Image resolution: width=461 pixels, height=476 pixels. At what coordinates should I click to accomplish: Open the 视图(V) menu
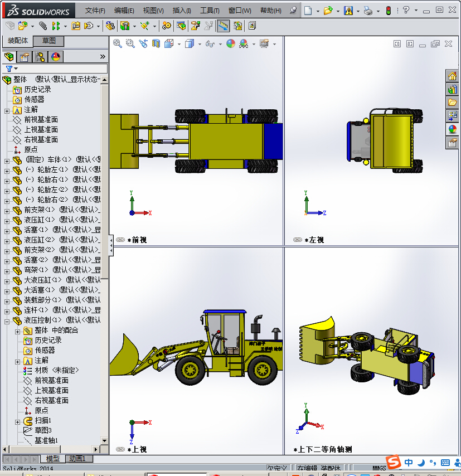(153, 11)
